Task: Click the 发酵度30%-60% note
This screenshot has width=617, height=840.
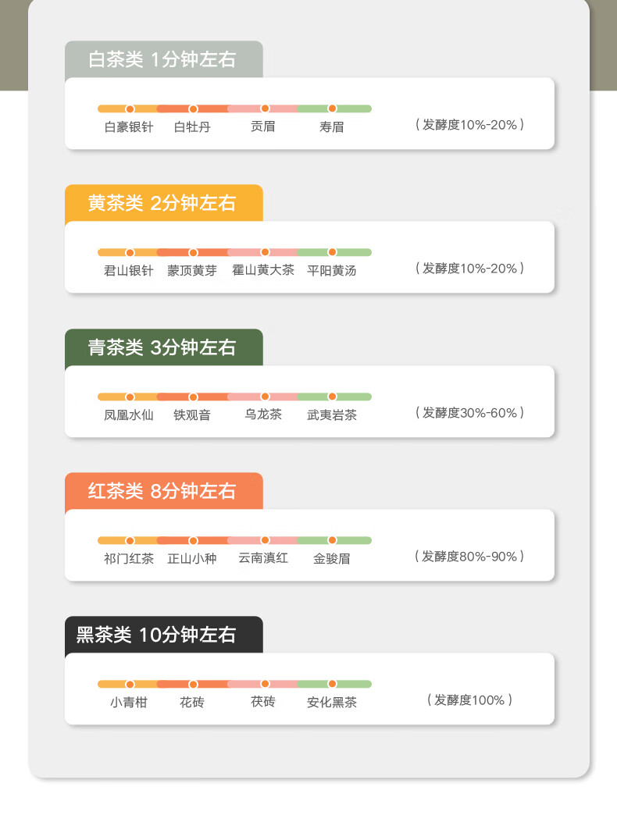Action: pos(469,412)
